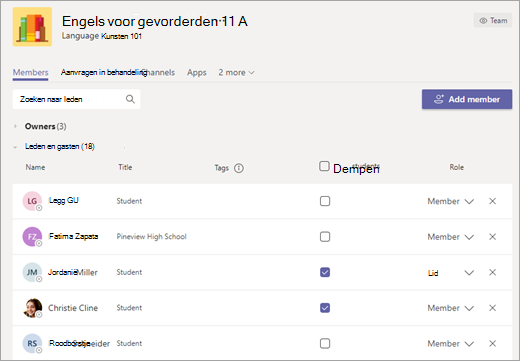
Task: Remove the RS student with the X icon
Action: tap(492, 343)
